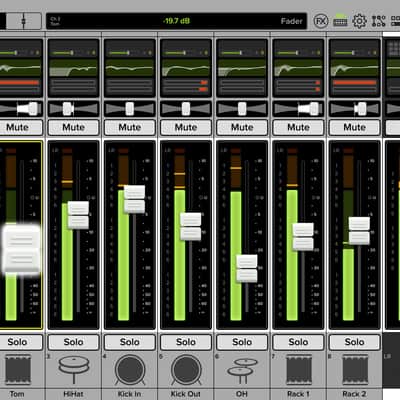Image resolution: width=400 pixels, height=400 pixels.
Task: Click the HiHat pan slider knob
Action: pos(68,109)
